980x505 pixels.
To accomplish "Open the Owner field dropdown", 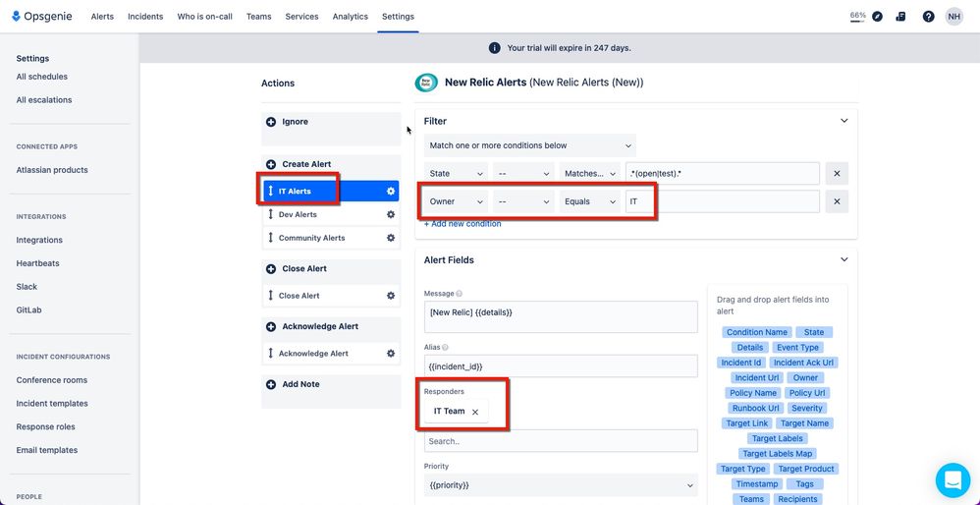I will pyautogui.click(x=457, y=201).
